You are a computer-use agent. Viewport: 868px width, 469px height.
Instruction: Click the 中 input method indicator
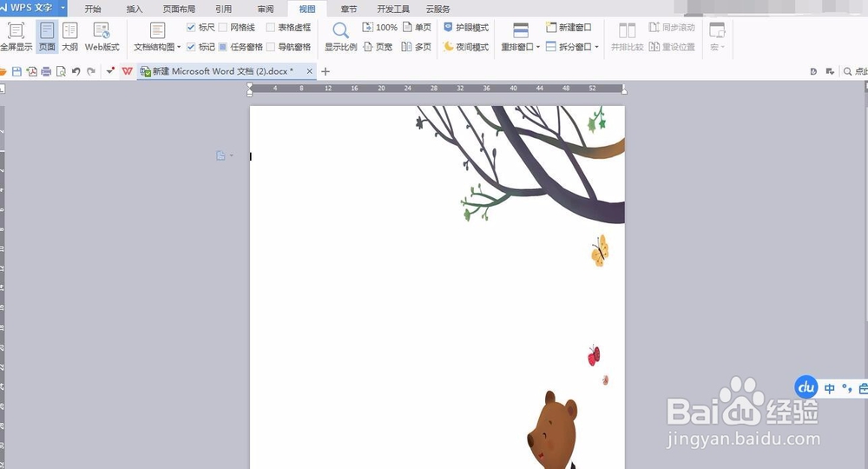click(x=829, y=388)
